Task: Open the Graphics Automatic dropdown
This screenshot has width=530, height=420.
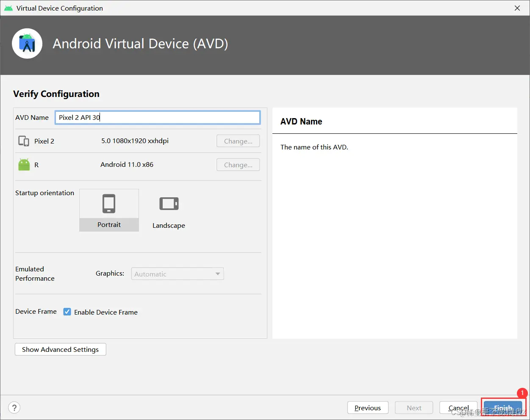Action: pyautogui.click(x=178, y=274)
